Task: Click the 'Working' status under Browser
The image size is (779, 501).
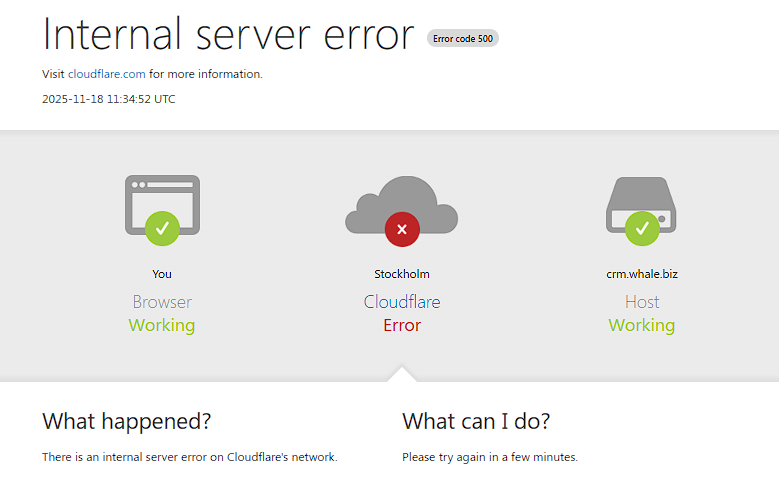Action: click(x=162, y=326)
